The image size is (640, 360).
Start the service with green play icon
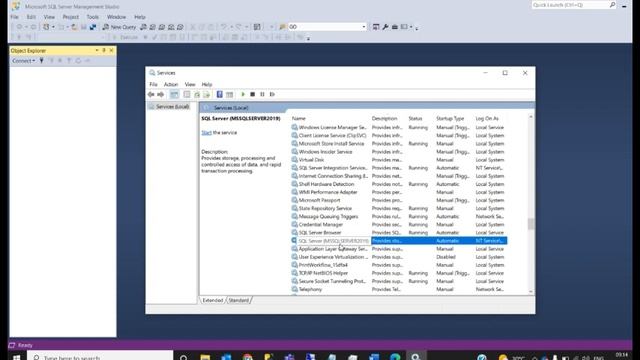tap(243, 94)
